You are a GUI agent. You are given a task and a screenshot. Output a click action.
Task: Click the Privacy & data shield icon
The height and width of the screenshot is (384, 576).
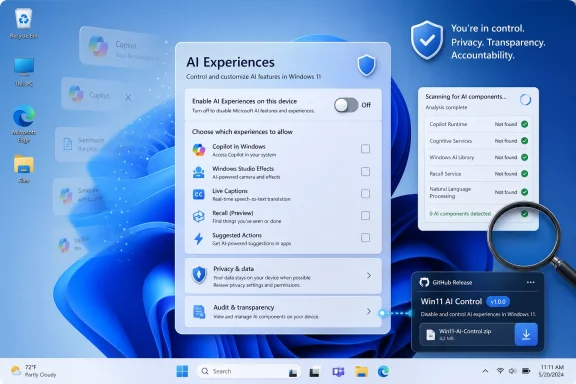tap(199, 275)
